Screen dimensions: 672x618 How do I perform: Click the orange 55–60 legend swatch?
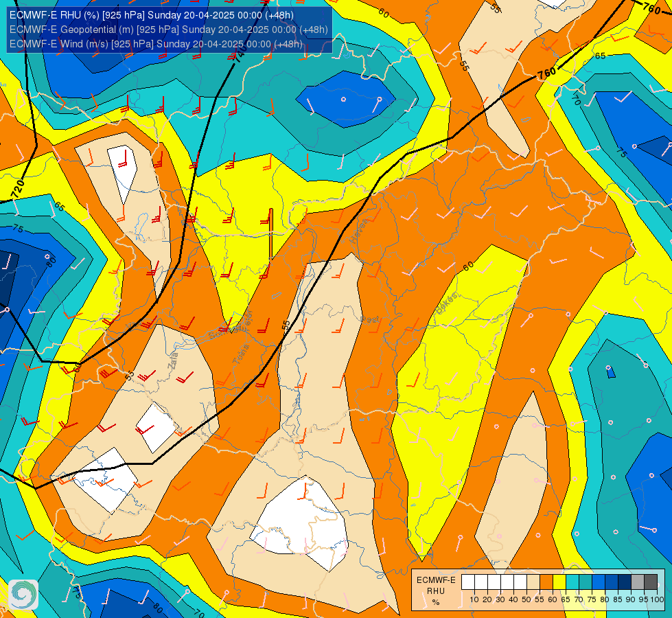coord(546,582)
